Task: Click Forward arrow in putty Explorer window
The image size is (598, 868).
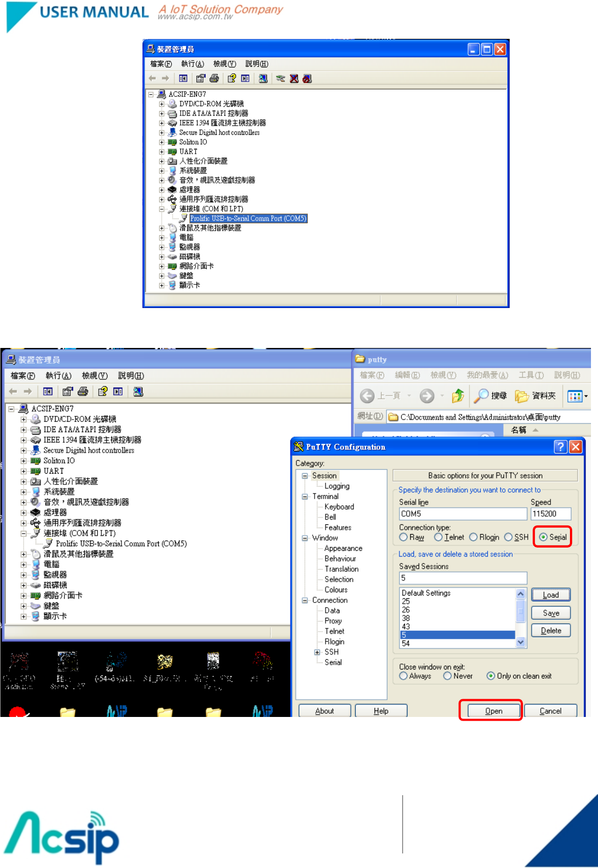Action: [427, 396]
